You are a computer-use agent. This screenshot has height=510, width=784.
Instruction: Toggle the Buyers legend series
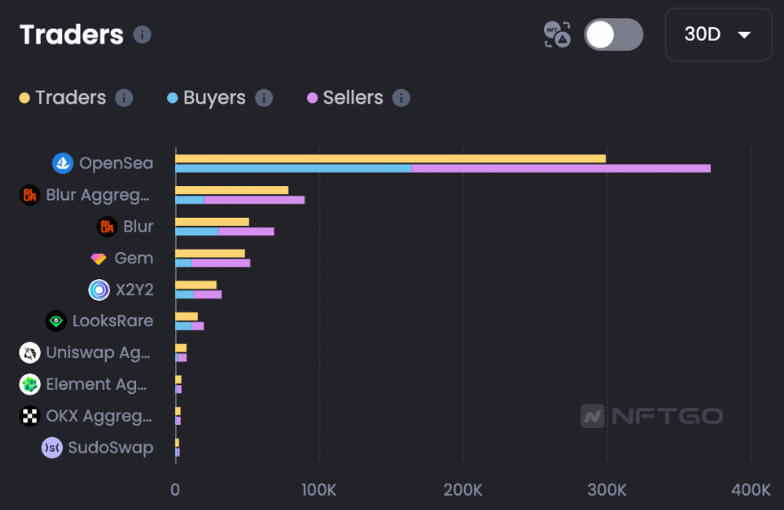click(x=206, y=98)
